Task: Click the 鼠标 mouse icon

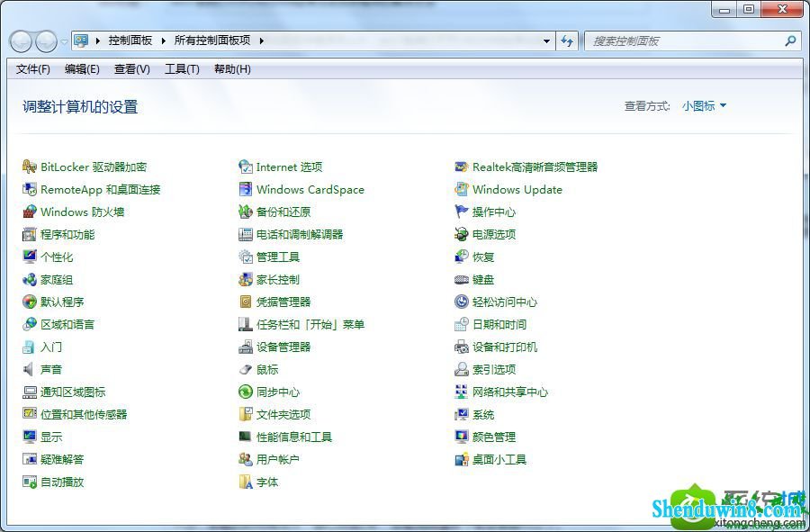Action: click(246, 369)
